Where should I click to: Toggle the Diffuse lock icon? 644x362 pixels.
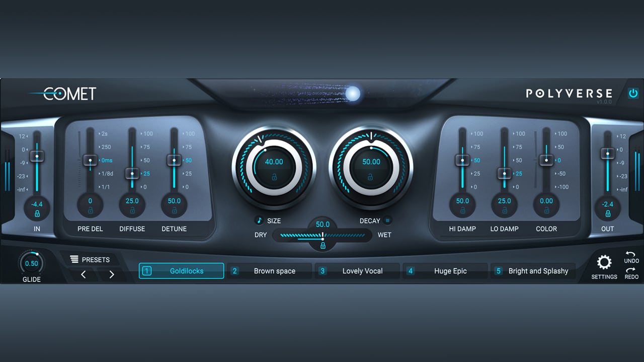pos(132,210)
